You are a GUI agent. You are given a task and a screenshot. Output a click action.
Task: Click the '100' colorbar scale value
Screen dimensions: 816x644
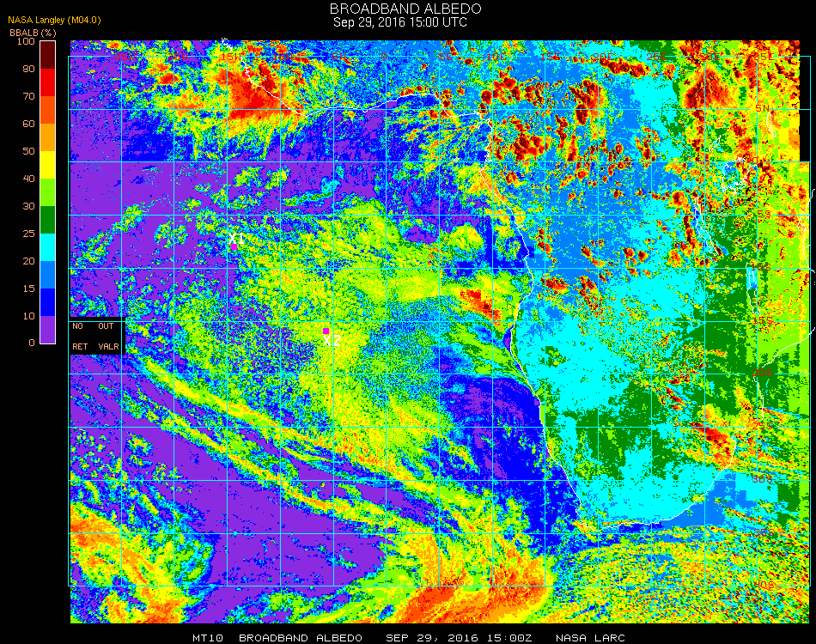26,41
